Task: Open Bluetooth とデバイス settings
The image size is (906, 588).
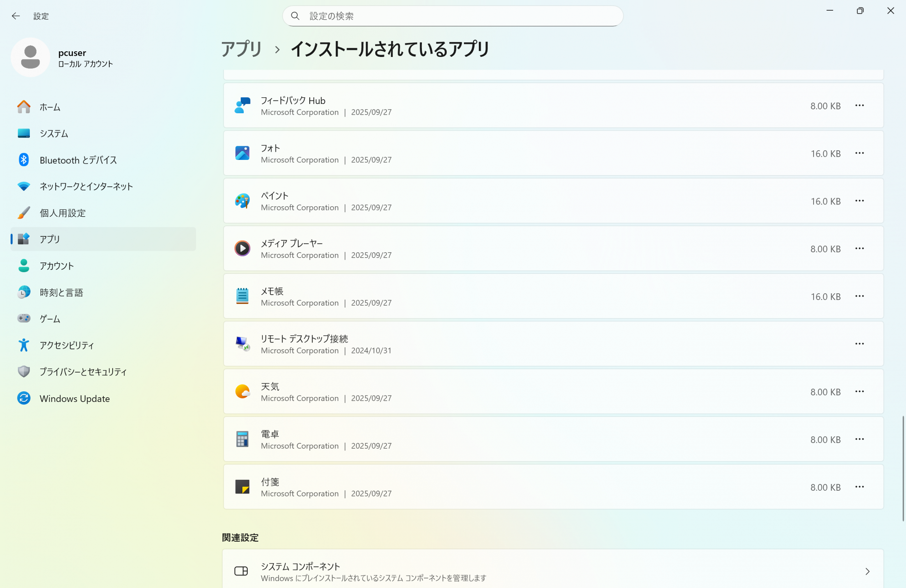Action: 78,160
